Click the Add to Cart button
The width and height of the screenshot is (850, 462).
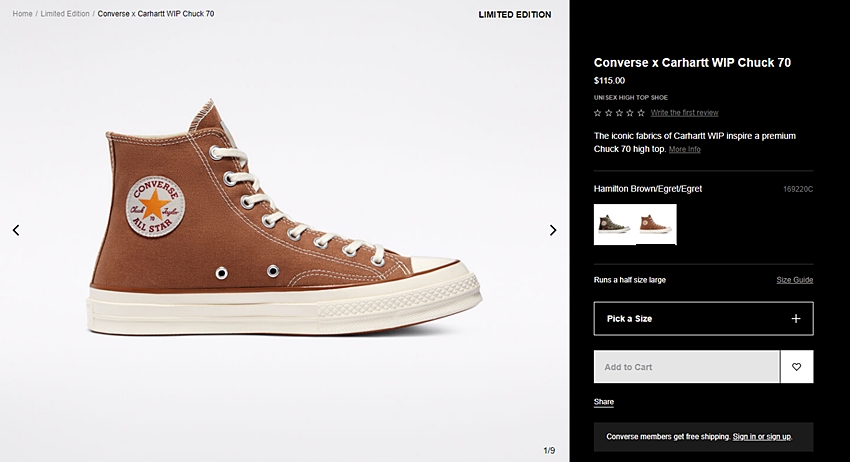687,367
